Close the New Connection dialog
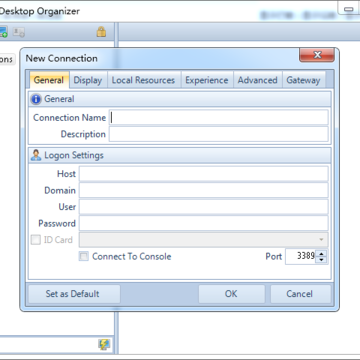The image size is (360, 360). (x=317, y=55)
